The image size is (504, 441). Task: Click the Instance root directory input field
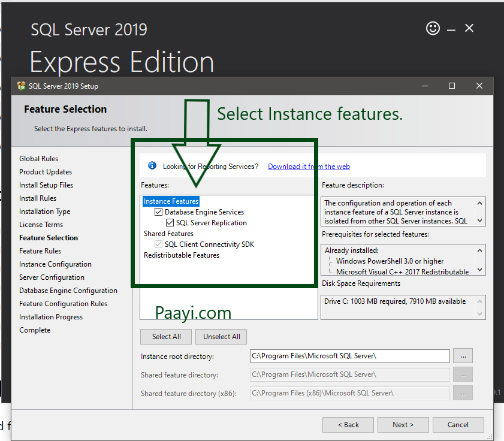350,356
